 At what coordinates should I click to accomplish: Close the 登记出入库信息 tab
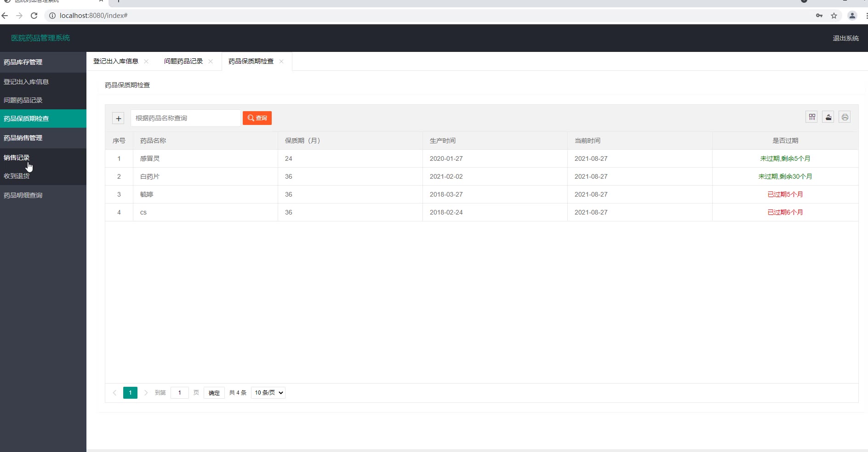(x=146, y=62)
